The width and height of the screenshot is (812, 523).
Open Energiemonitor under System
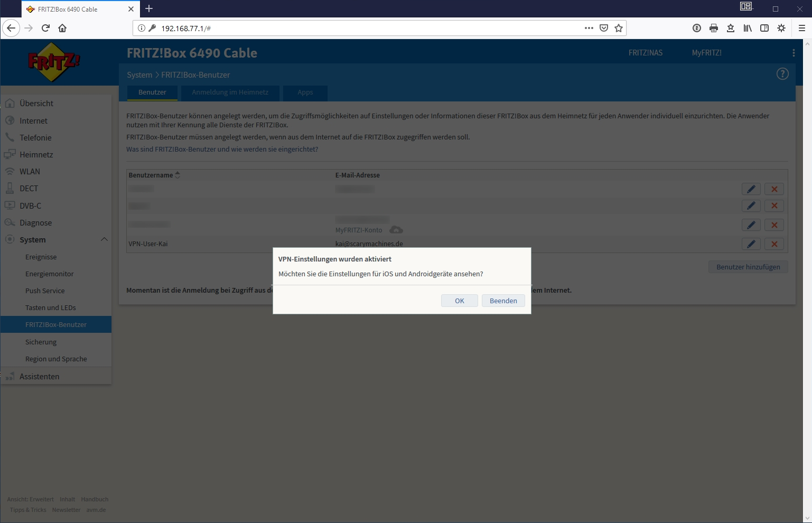[56, 274]
